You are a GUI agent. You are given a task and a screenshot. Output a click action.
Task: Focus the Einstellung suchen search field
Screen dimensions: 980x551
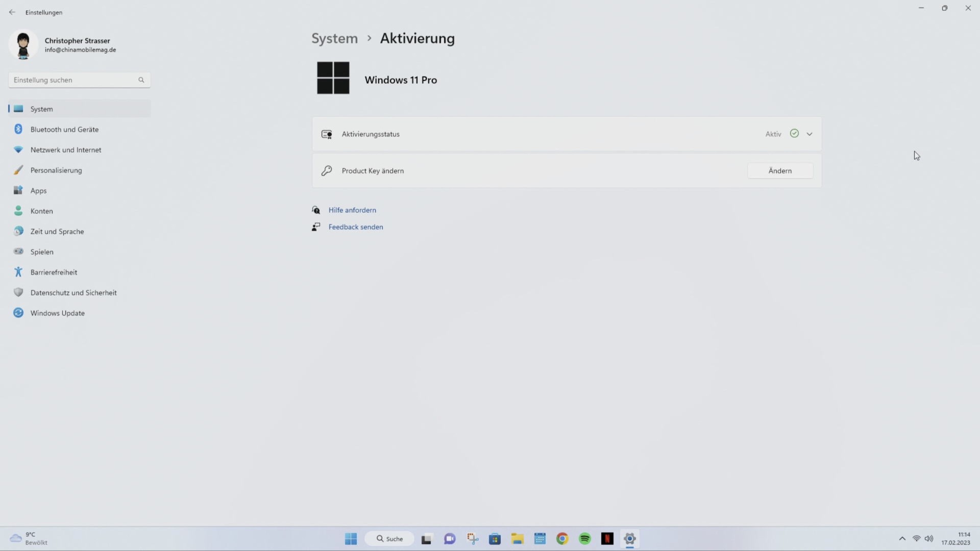point(74,80)
